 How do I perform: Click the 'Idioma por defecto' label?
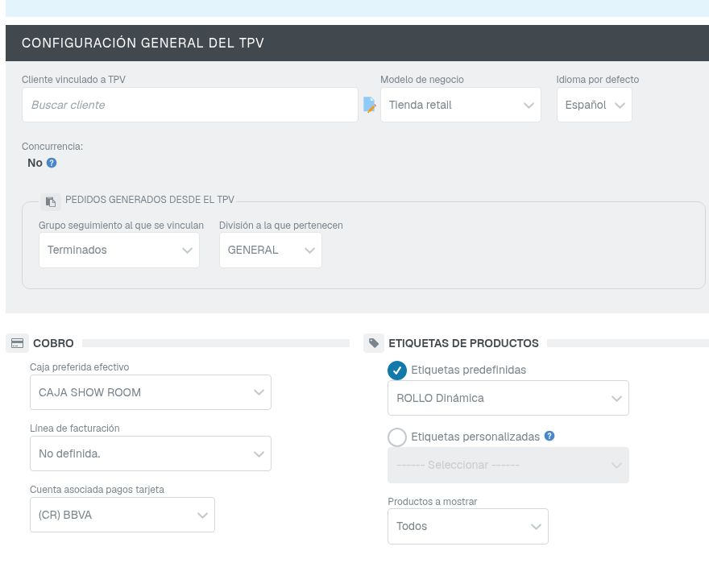tap(597, 80)
